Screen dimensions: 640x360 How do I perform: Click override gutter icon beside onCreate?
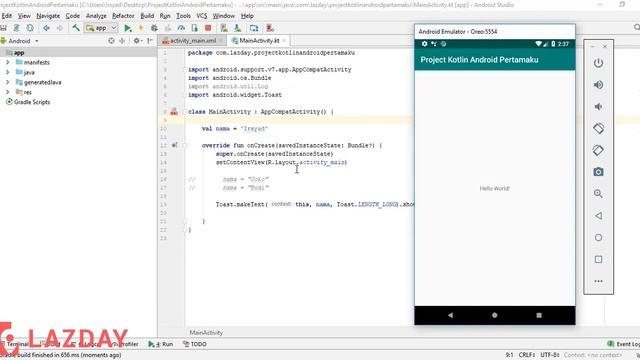tap(174, 145)
